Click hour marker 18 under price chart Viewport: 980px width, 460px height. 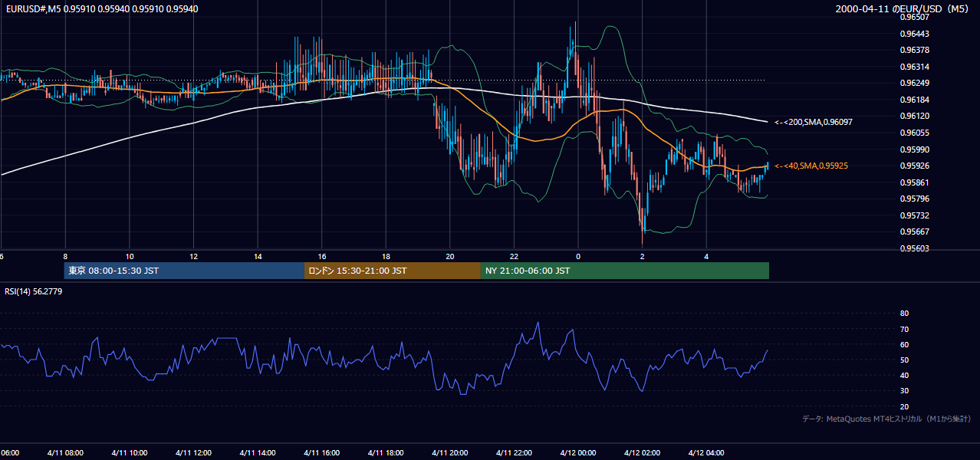pos(386,257)
